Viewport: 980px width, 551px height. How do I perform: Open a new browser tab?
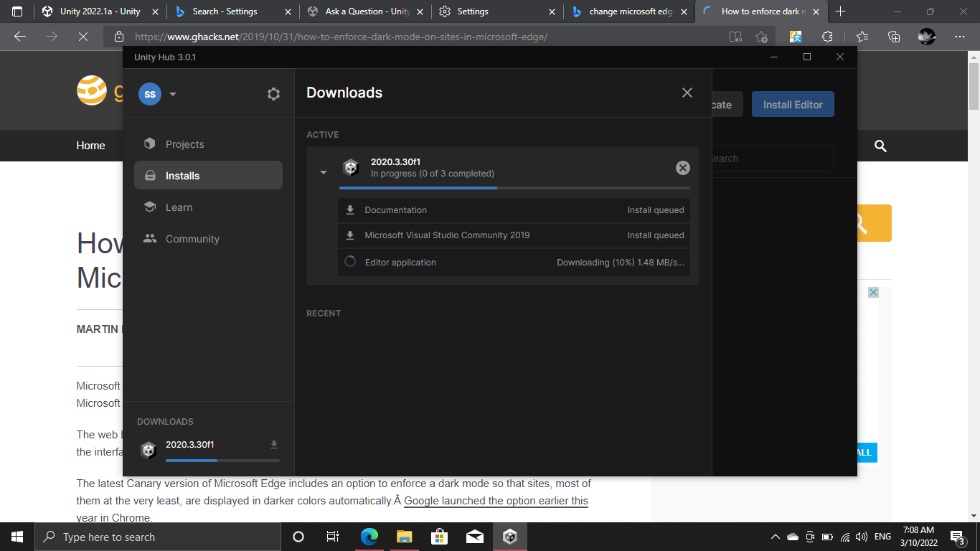click(841, 11)
